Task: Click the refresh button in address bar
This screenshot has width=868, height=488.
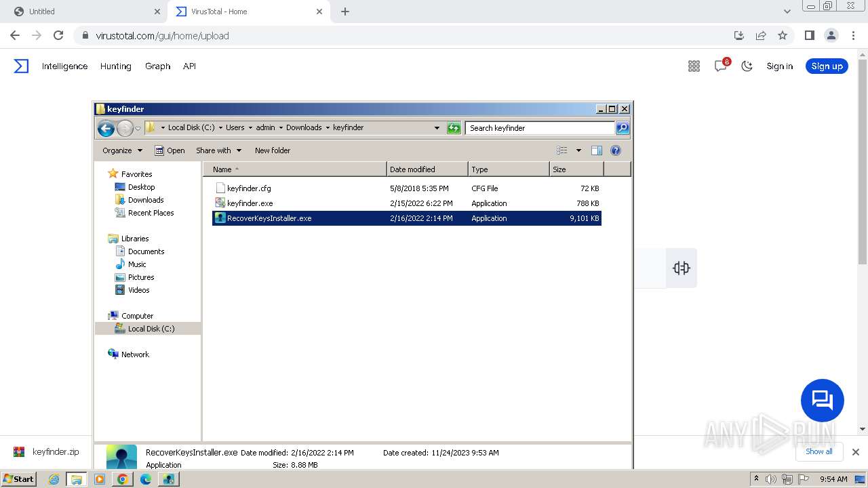Action: (x=454, y=128)
